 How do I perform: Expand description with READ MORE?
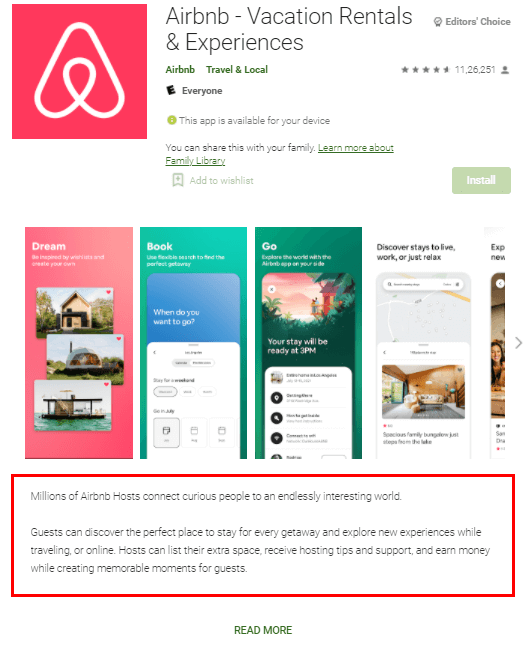click(x=263, y=630)
